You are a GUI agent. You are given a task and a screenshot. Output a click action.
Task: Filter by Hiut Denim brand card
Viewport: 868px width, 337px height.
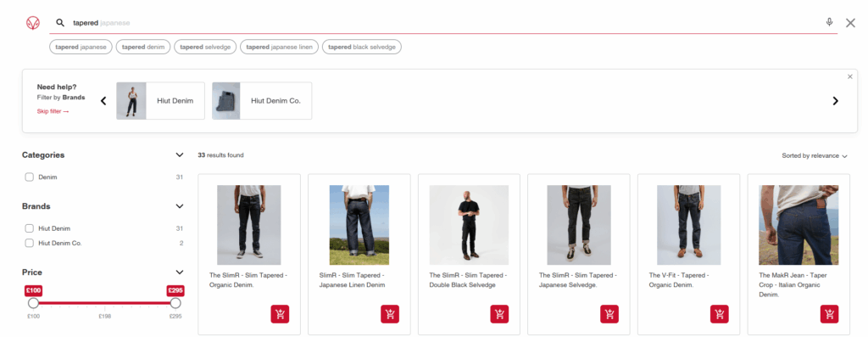pyautogui.click(x=160, y=101)
